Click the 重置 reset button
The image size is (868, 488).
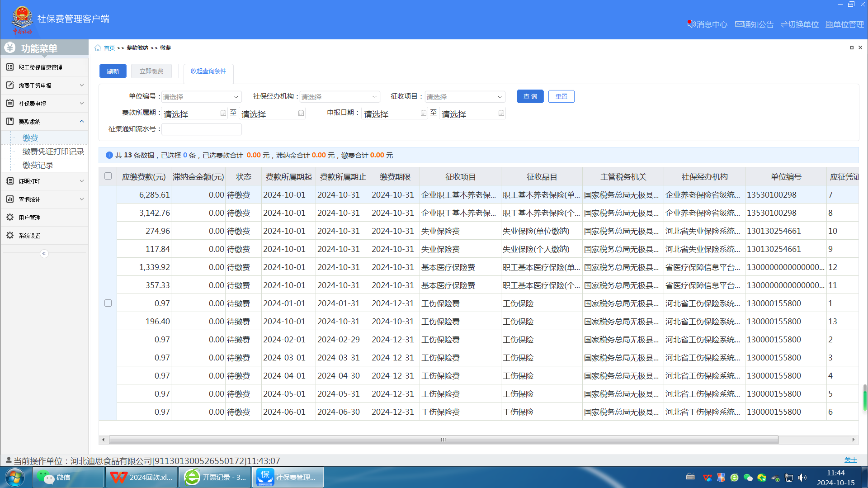click(x=561, y=97)
